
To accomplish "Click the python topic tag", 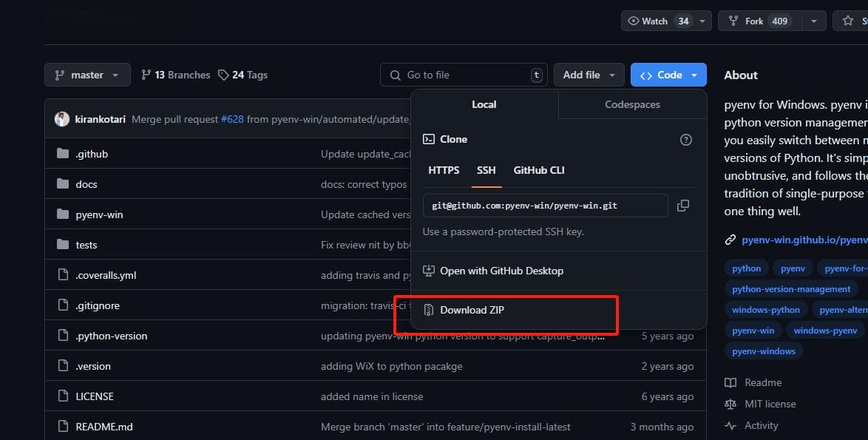I will 746,268.
